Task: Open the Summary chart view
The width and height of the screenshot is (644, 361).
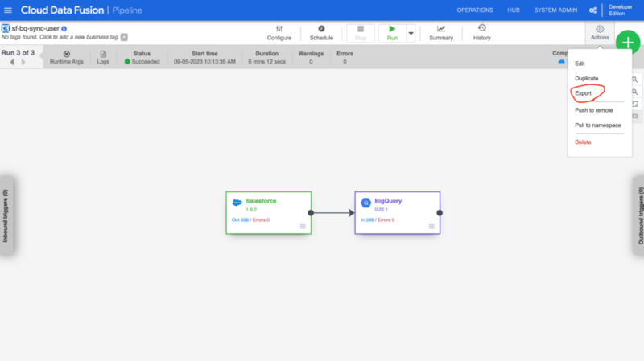Action: (441, 33)
